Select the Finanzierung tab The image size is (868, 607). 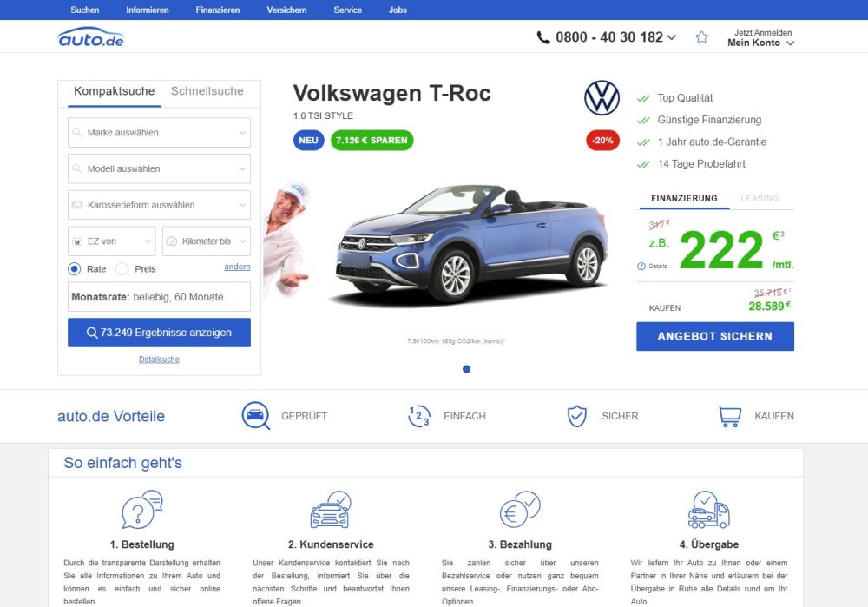coord(684,198)
